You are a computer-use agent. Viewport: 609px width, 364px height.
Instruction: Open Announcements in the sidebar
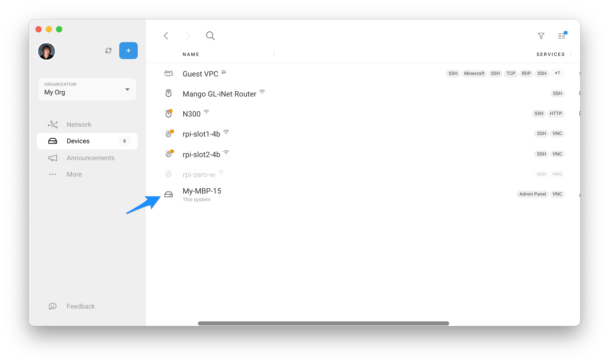coord(87,158)
